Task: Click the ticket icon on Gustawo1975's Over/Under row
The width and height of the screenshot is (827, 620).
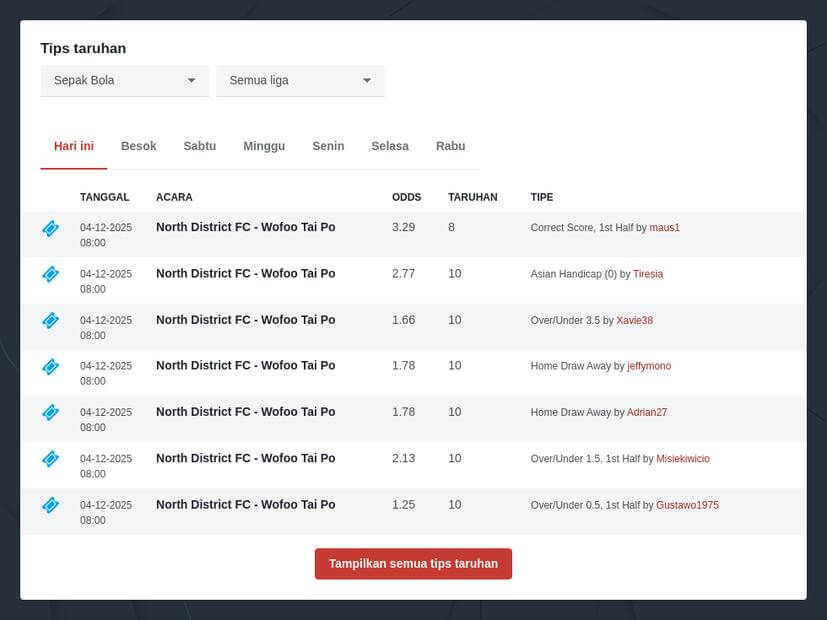Action: tap(50, 504)
